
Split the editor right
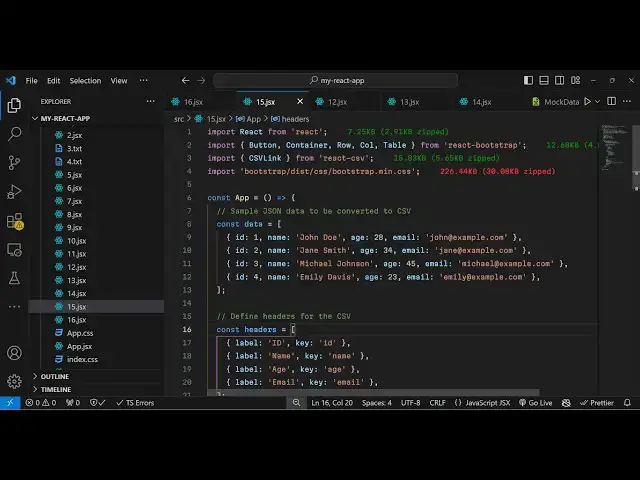click(611, 101)
